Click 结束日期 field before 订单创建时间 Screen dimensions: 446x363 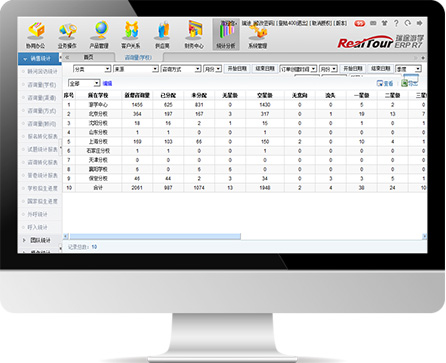(x=265, y=69)
